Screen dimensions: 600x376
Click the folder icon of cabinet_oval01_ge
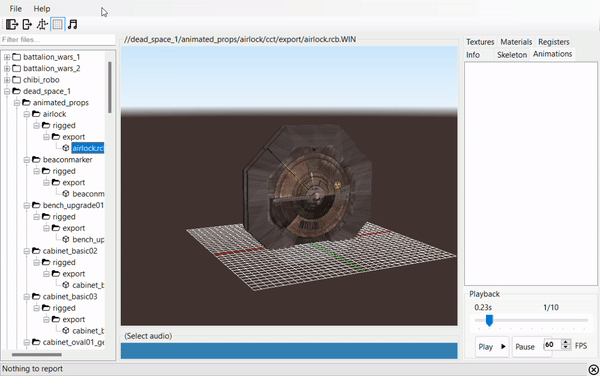(36, 342)
